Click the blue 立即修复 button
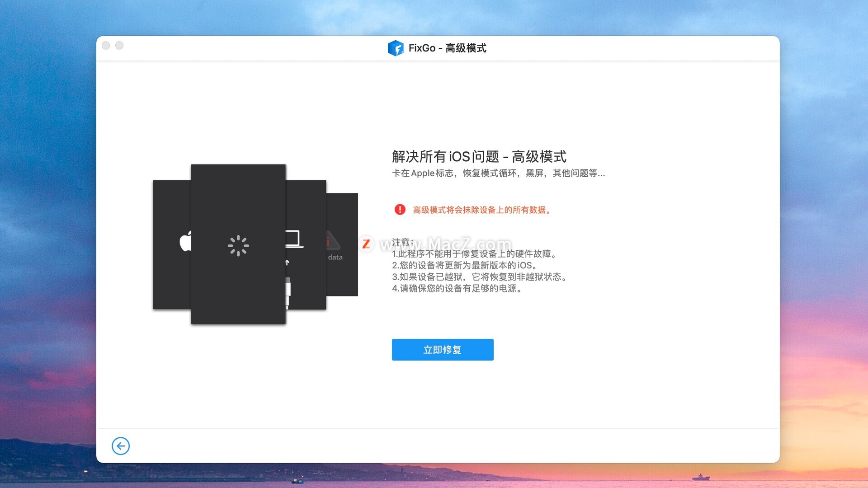Viewport: 868px width, 488px height. (442, 350)
